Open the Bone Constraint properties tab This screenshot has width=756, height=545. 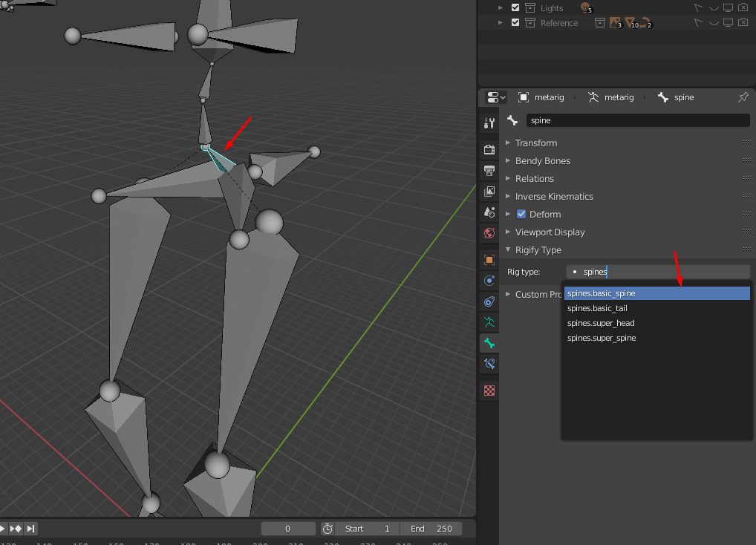point(489,364)
